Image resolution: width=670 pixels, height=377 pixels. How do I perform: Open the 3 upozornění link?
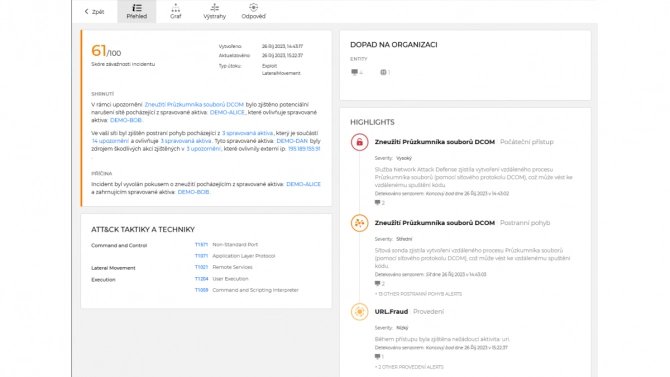pos(204,149)
